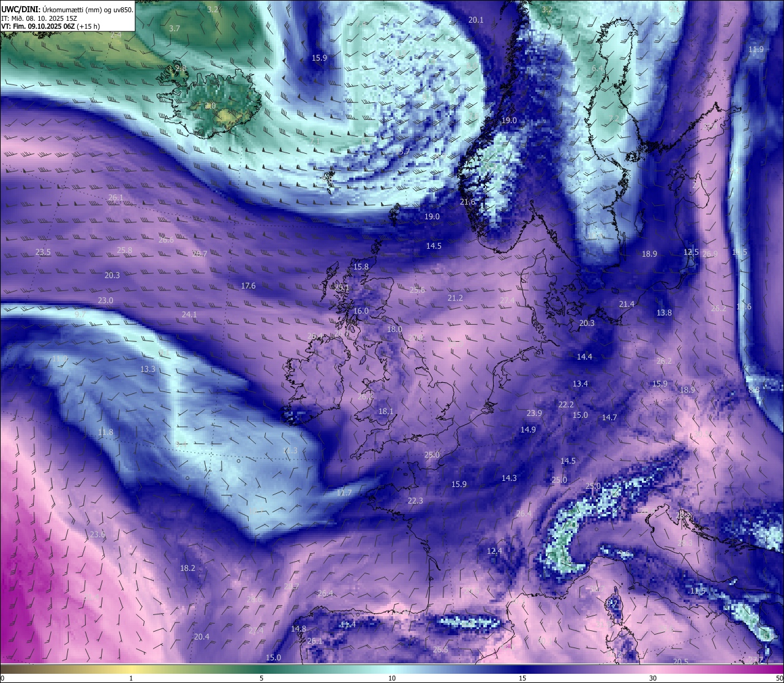The width and height of the screenshot is (784, 683).
Task: Click the 14.8 value label
Action: coord(298,628)
